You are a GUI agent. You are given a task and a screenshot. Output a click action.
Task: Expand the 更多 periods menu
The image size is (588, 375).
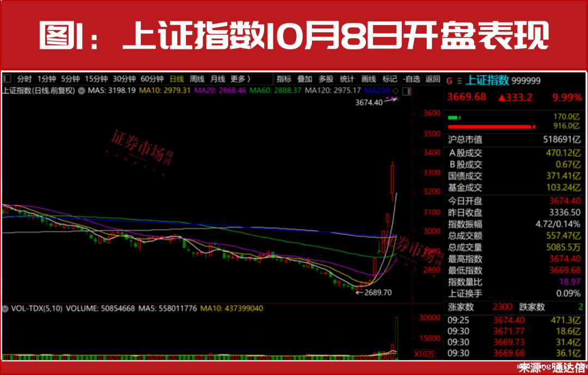241,79
